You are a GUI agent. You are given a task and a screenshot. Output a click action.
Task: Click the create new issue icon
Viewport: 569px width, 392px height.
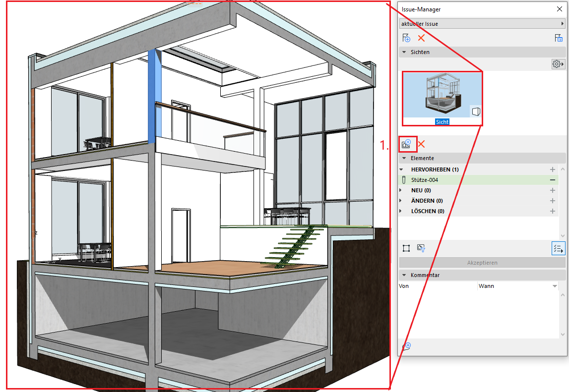[406, 38]
